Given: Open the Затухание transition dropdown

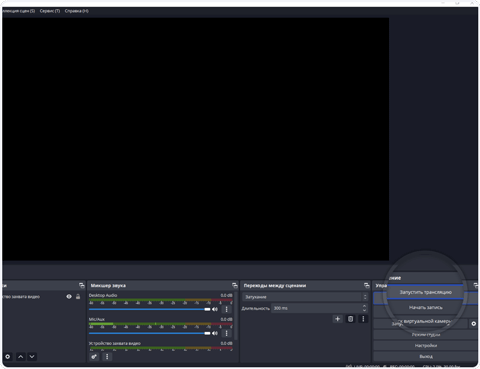Looking at the screenshot, I should point(305,297).
